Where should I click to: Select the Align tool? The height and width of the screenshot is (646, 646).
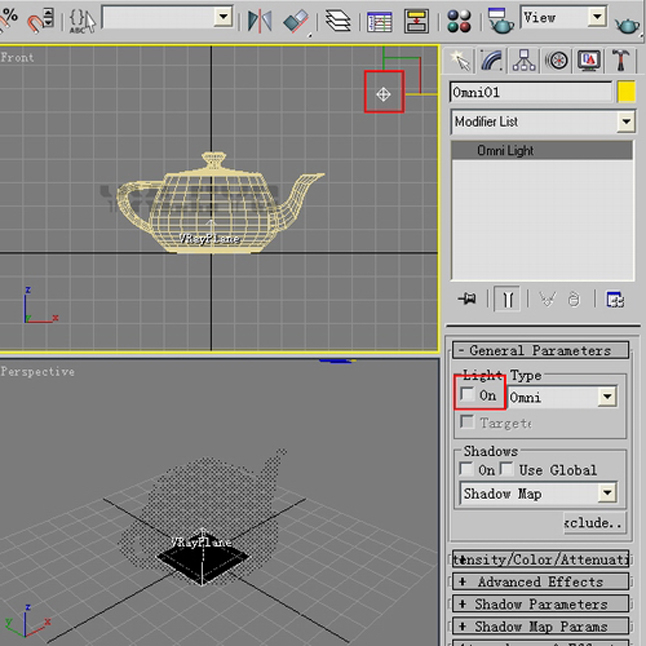295,21
